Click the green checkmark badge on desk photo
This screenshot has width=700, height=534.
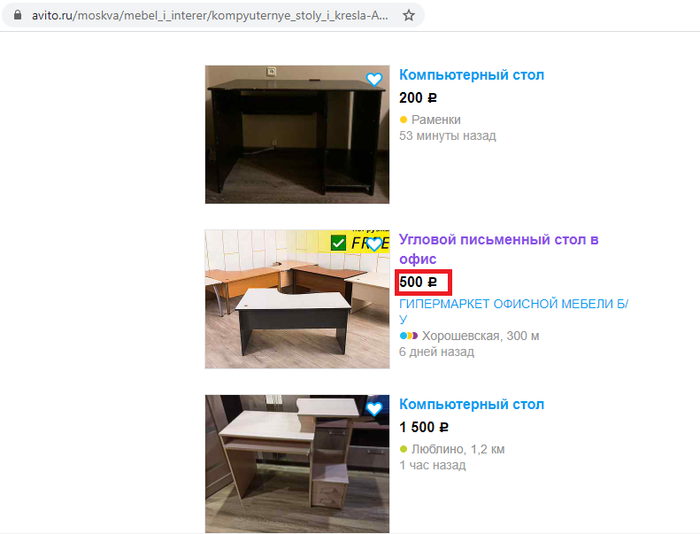click(x=338, y=243)
